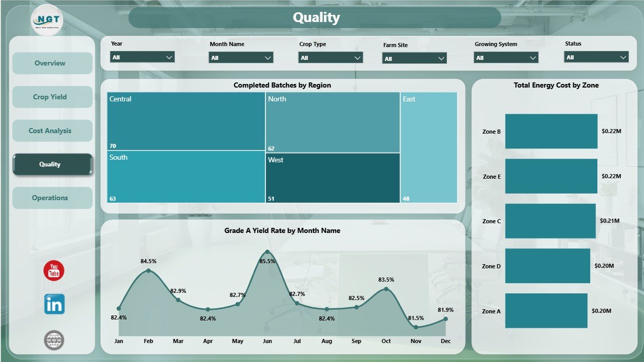
Task: Click the Completed Batches by Region title
Action: (x=282, y=85)
